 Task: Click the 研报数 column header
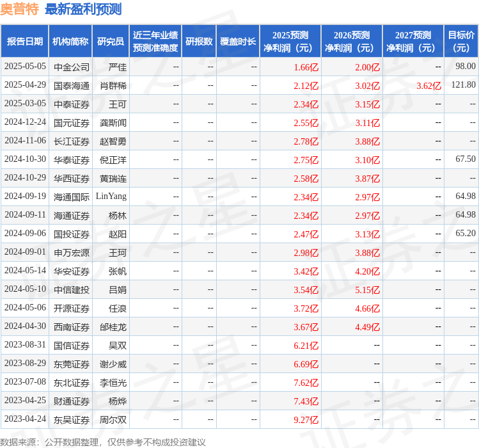tap(199, 42)
